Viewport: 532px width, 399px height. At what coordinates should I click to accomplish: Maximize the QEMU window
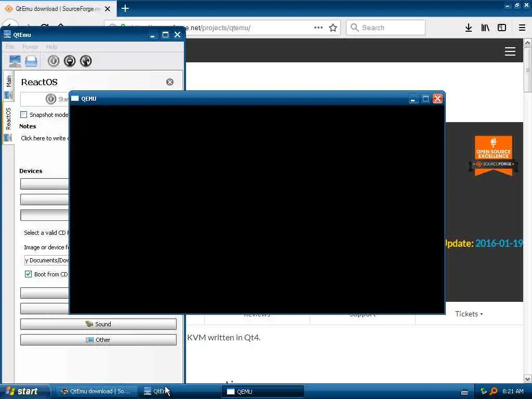[425, 99]
